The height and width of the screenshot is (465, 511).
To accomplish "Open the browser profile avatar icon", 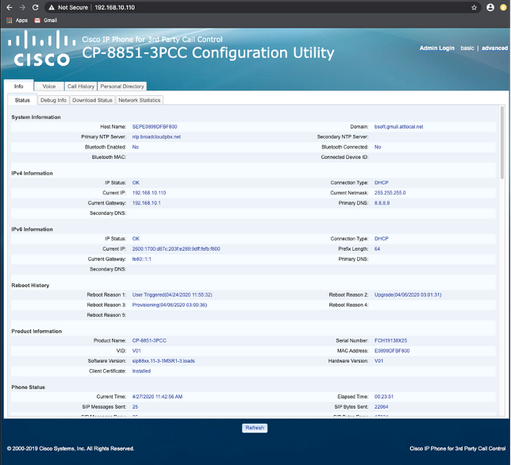I will (x=490, y=7).
